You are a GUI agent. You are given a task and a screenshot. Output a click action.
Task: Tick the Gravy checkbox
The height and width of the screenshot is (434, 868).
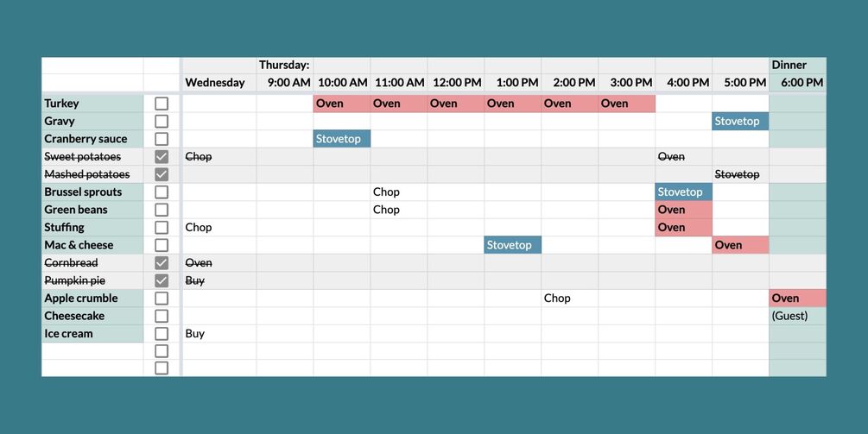tap(162, 121)
